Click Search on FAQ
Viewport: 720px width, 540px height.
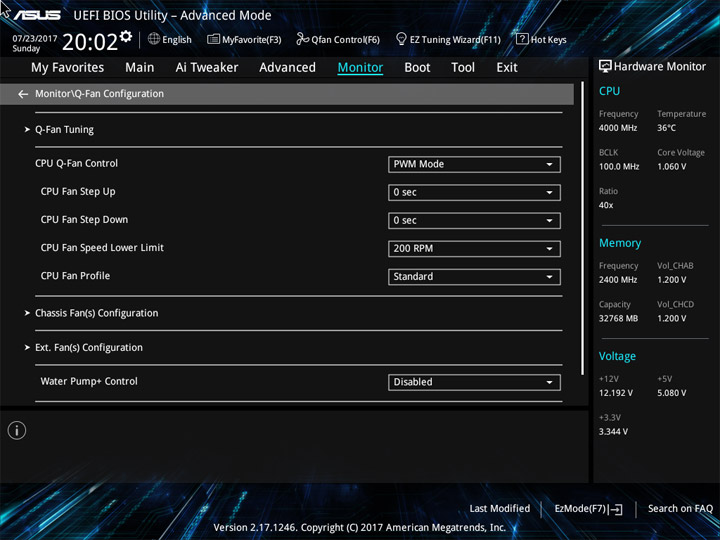(x=680, y=509)
